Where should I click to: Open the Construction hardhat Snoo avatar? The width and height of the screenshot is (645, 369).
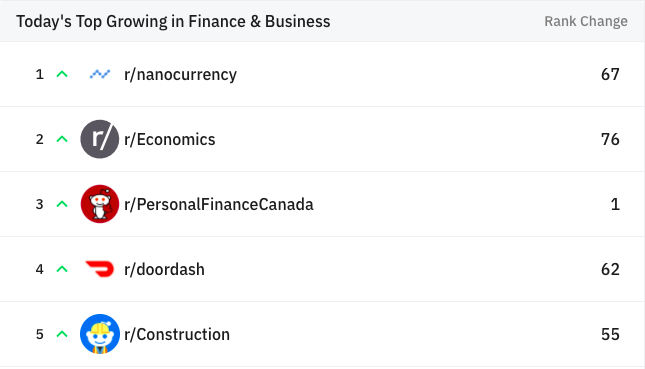point(100,334)
